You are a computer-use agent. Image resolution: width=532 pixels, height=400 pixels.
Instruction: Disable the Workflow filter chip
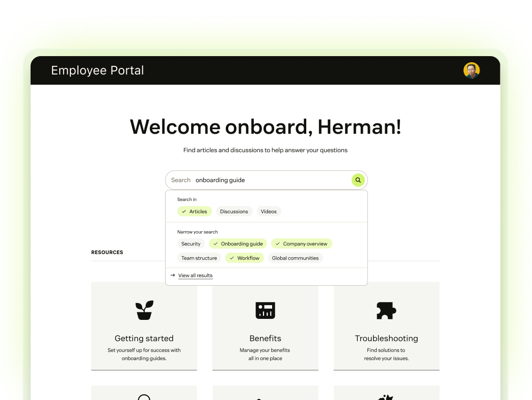coord(244,258)
